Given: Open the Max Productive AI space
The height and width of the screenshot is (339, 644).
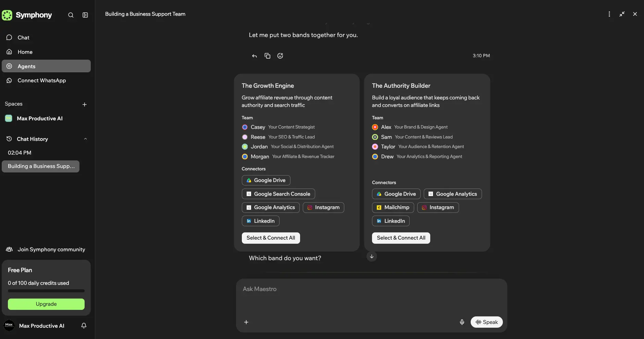Looking at the screenshot, I should (x=40, y=119).
